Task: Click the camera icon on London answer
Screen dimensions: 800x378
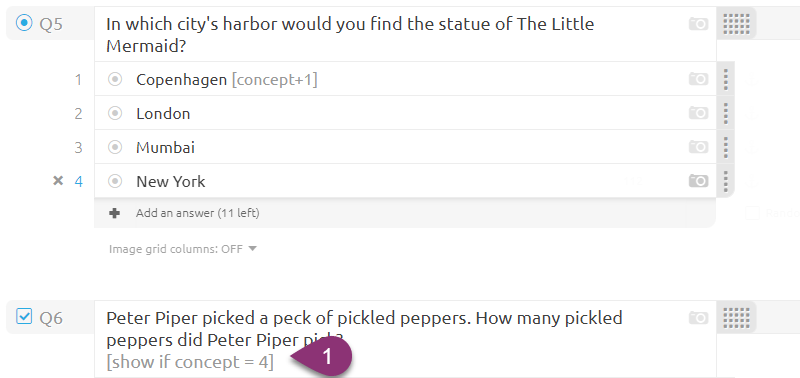Action: 698,113
